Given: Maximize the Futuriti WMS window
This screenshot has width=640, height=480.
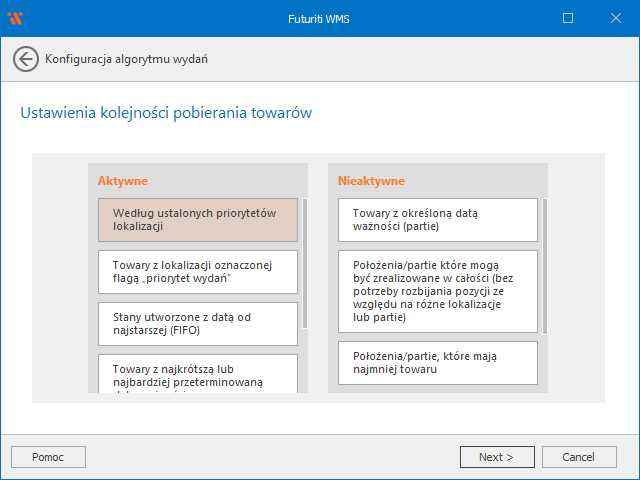Looking at the screenshot, I should point(568,18).
